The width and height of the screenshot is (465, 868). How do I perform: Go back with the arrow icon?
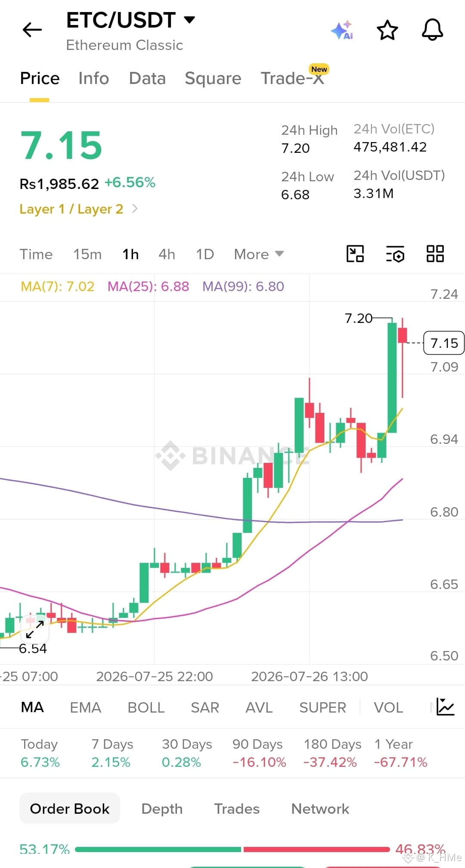pos(32,30)
